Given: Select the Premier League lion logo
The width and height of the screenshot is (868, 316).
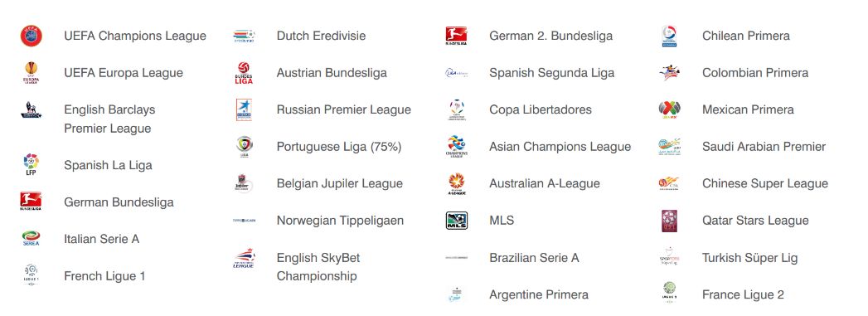Looking at the screenshot, I should tap(31, 109).
